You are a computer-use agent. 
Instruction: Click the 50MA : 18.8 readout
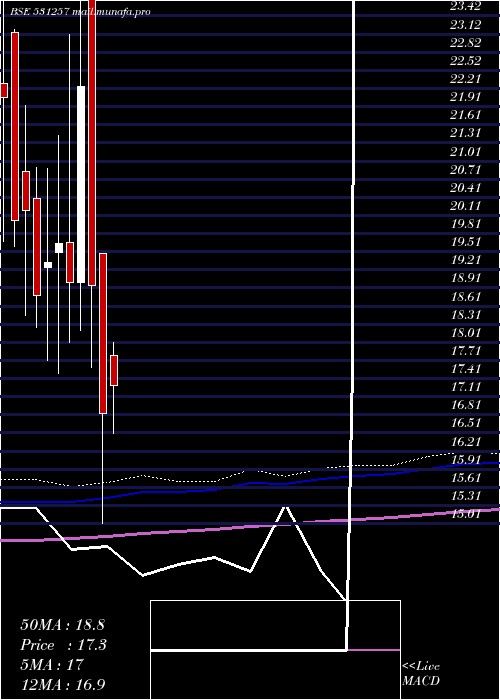pos(62,625)
